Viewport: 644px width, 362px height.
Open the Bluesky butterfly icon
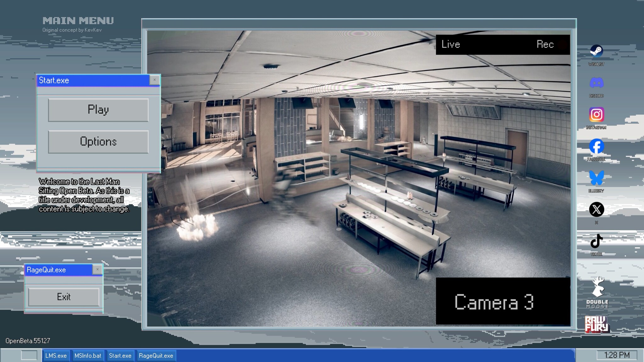pyautogui.click(x=596, y=178)
